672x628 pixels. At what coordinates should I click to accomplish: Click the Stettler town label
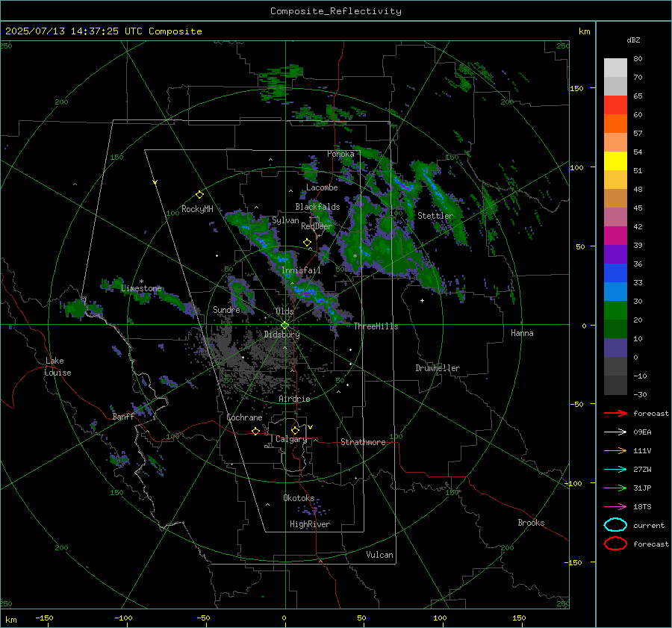[435, 216]
